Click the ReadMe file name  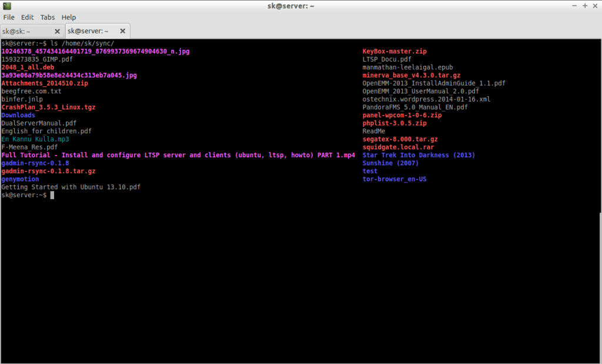point(374,131)
